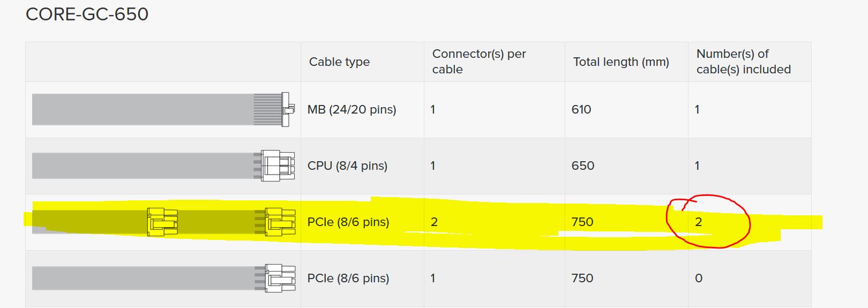Click the MB 24-pin cable connector image
The height and width of the screenshot is (308, 868).
coord(287,109)
